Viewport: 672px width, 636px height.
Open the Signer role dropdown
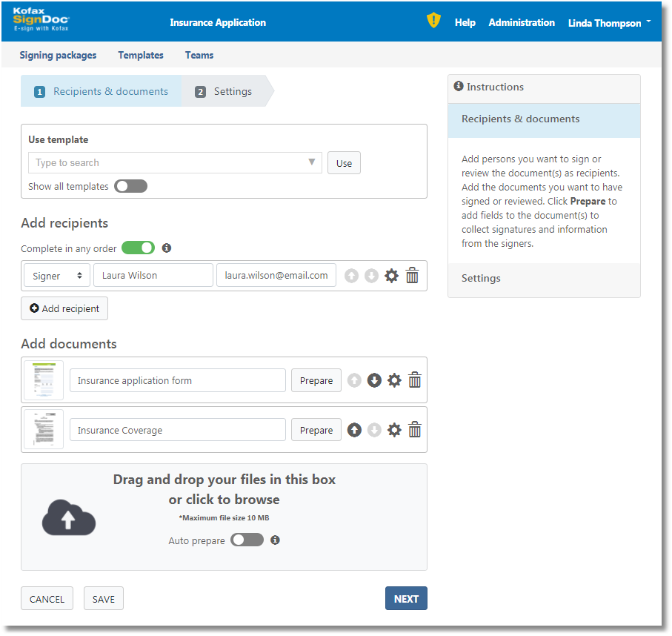(x=57, y=275)
